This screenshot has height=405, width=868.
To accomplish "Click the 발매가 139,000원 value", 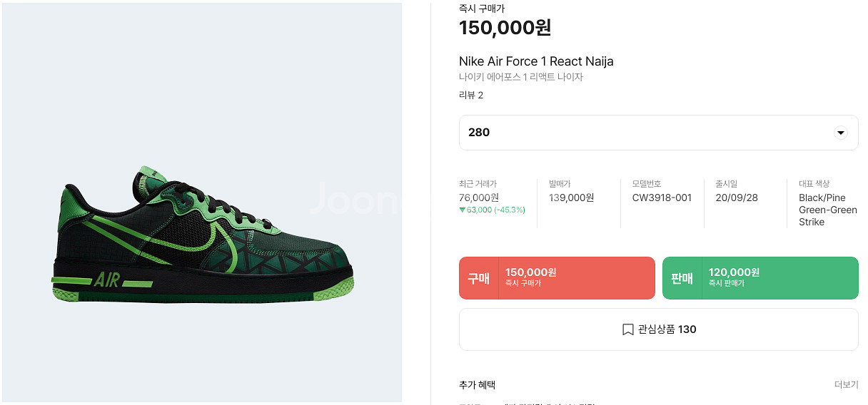I will [x=571, y=198].
